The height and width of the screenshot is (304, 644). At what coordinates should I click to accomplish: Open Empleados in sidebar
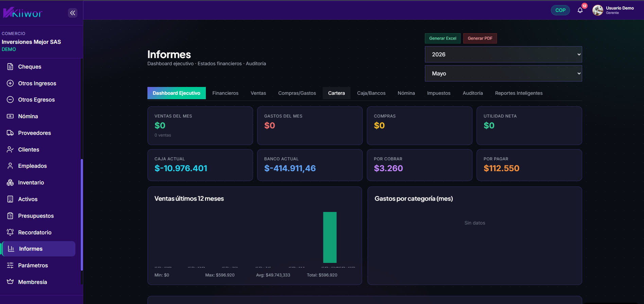[38, 166]
